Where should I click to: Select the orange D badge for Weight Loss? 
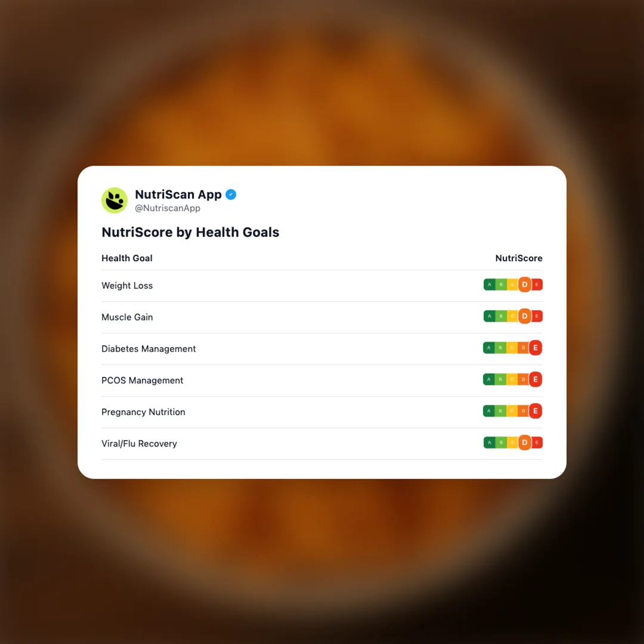coord(525,284)
